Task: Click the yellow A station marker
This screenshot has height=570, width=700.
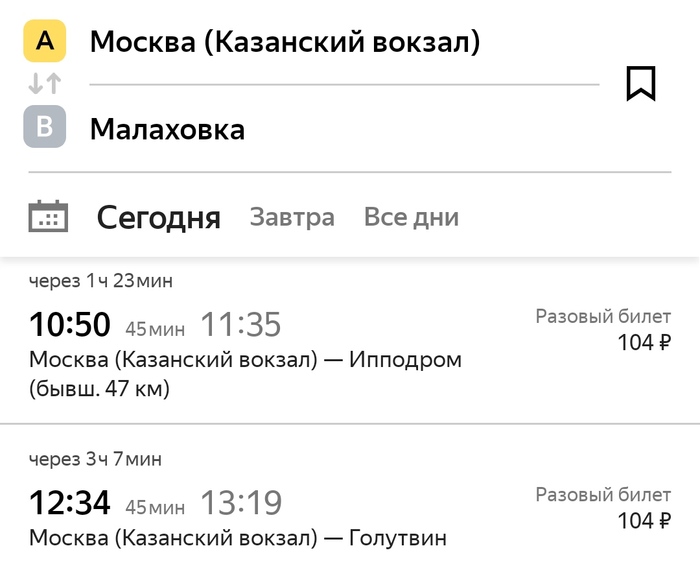Action: pyautogui.click(x=44, y=41)
